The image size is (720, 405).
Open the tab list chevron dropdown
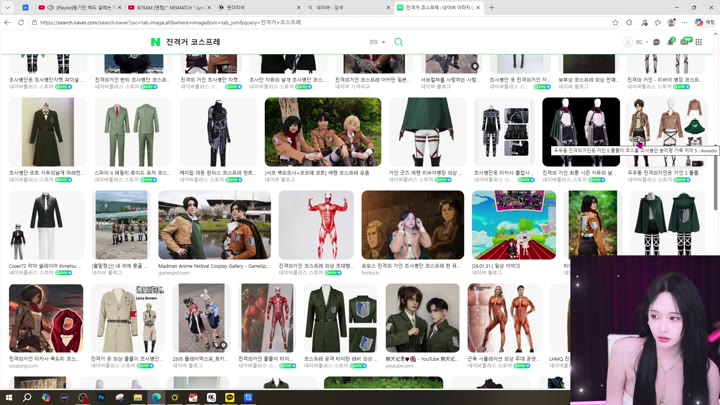click(7, 7)
